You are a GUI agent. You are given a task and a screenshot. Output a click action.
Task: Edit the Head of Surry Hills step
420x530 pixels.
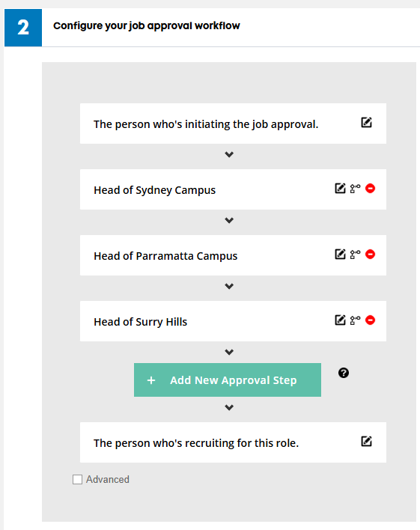[340, 320]
